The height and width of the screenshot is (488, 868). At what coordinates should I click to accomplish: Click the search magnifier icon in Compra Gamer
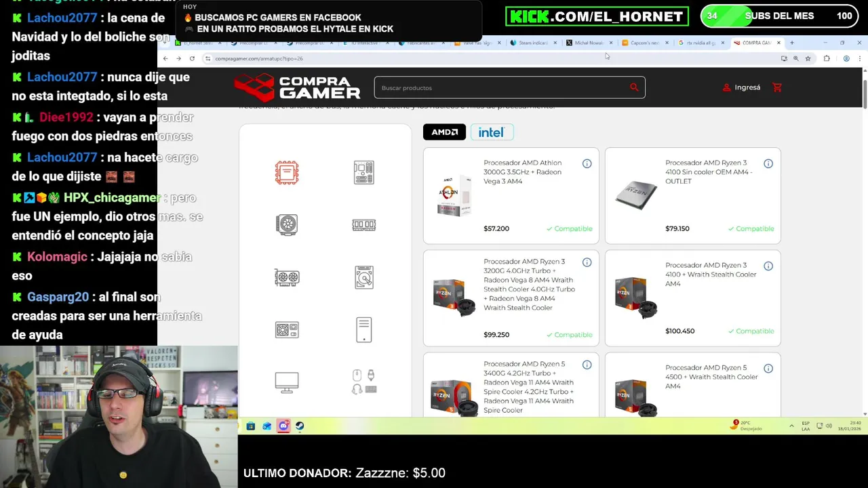tap(634, 87)
